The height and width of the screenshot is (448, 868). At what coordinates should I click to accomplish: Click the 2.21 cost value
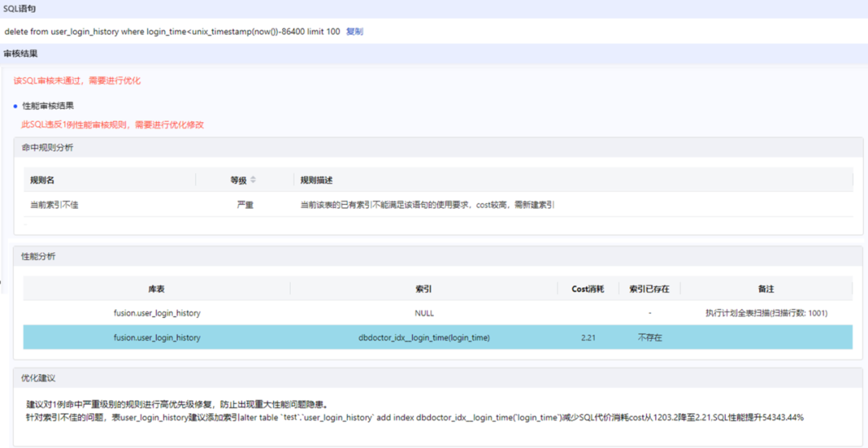click(x=588, y=337)
